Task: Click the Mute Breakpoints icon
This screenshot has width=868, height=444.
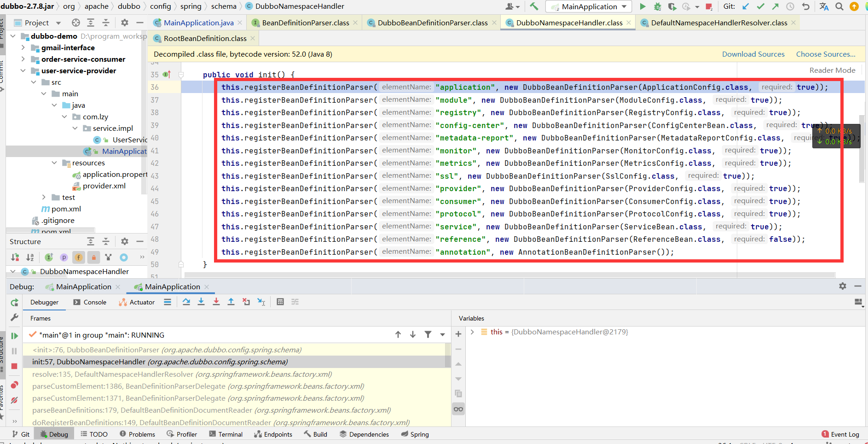Action: coord(14,400)
